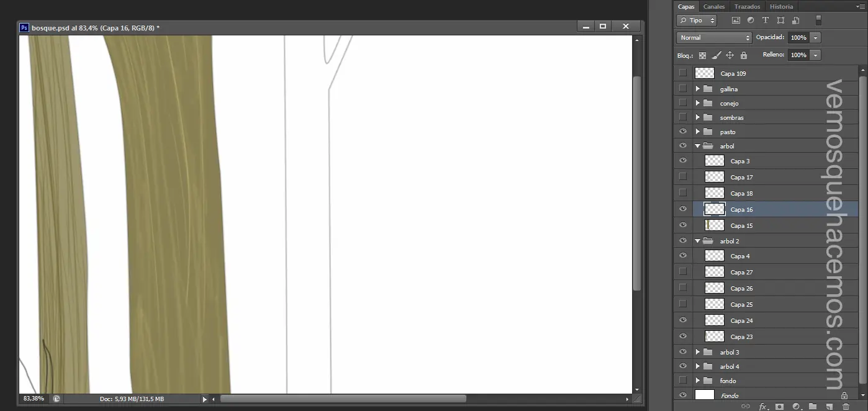
Task: Collapse the arbol 2 group
Action: (698, 241)
